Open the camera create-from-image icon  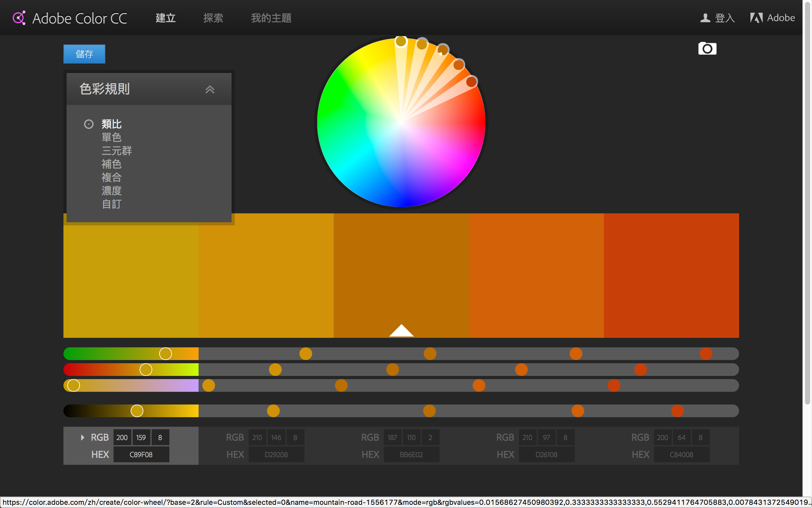pos(707,49)
